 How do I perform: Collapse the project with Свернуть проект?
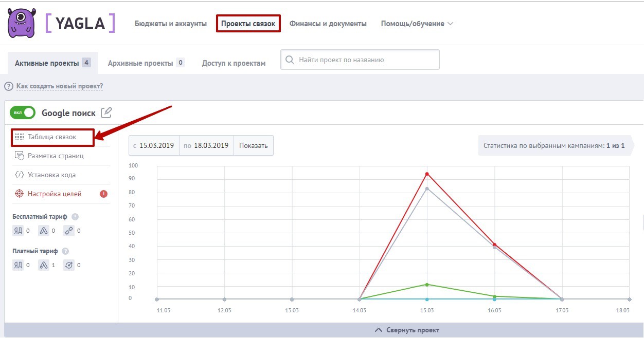(x=407, y=330)
